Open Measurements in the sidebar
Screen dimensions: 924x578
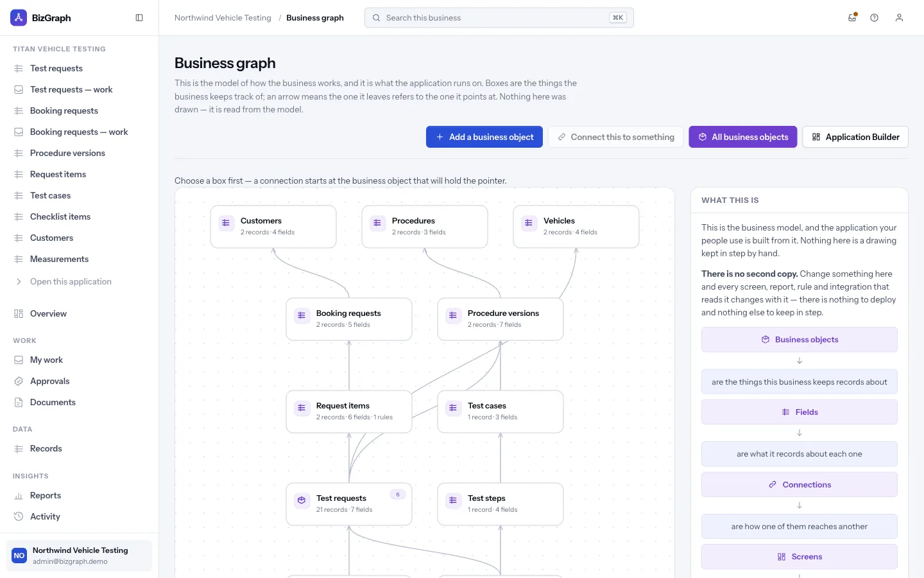click(80, 259)
